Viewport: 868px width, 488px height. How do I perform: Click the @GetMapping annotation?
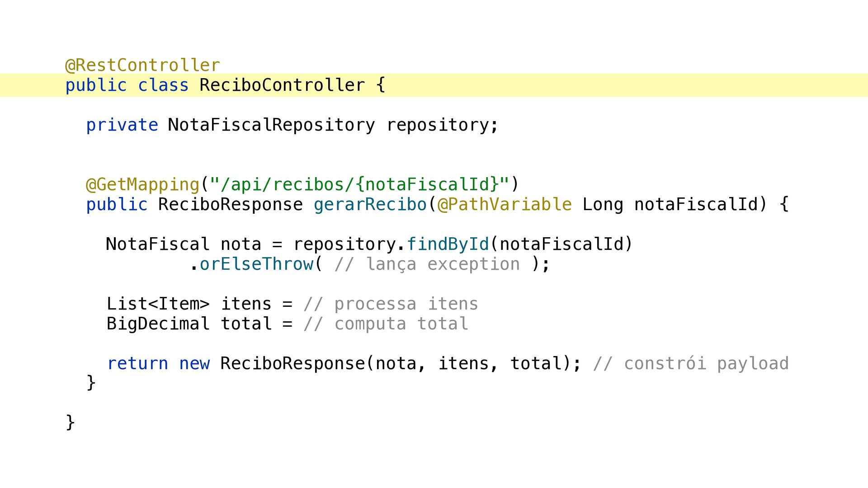[143, 185]
